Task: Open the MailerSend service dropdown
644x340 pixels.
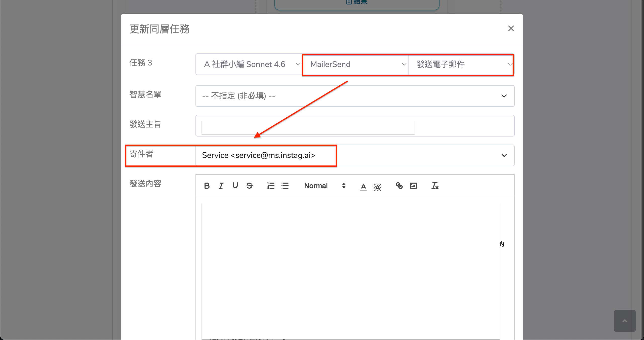Action: click(x=355, y=64)
